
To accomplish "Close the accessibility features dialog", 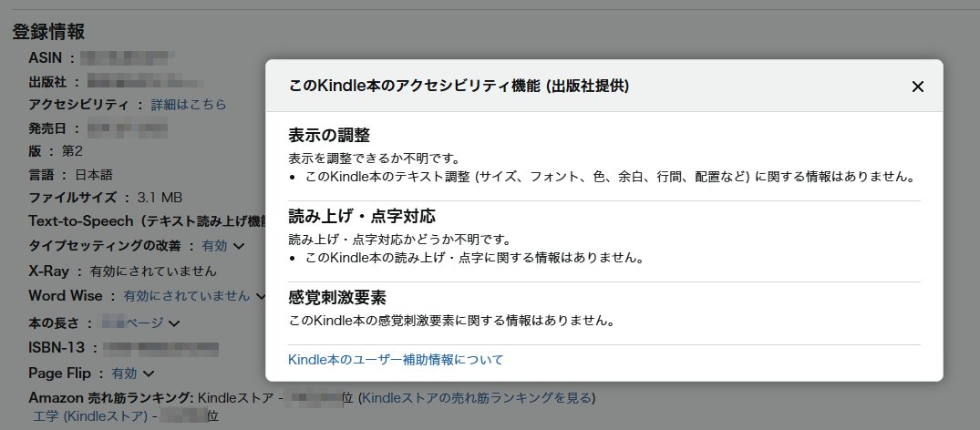I will 917,87.
